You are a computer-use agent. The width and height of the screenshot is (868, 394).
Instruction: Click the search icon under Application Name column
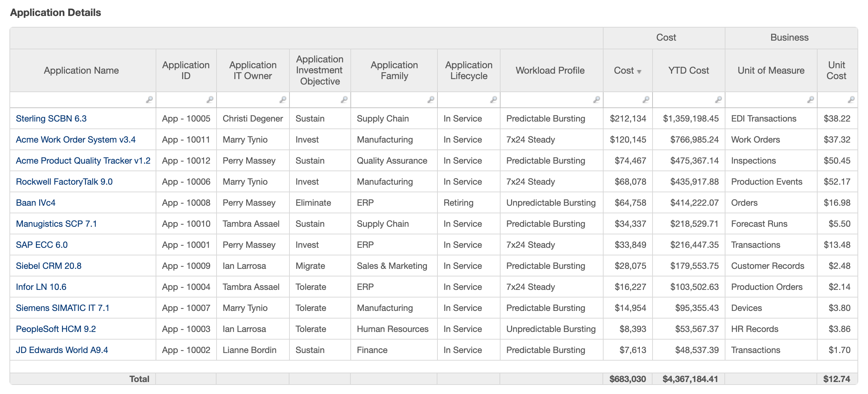click(x=149, y=100)
